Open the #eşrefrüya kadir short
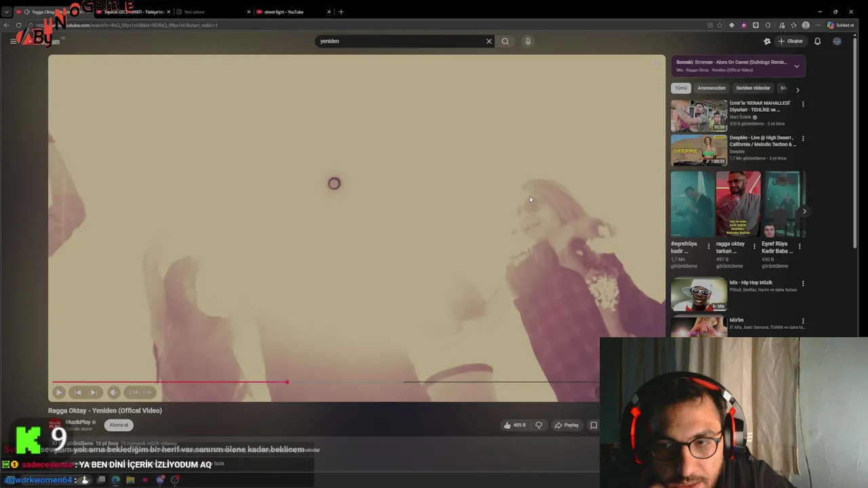 pyautogui.click(x=692, y=203)
